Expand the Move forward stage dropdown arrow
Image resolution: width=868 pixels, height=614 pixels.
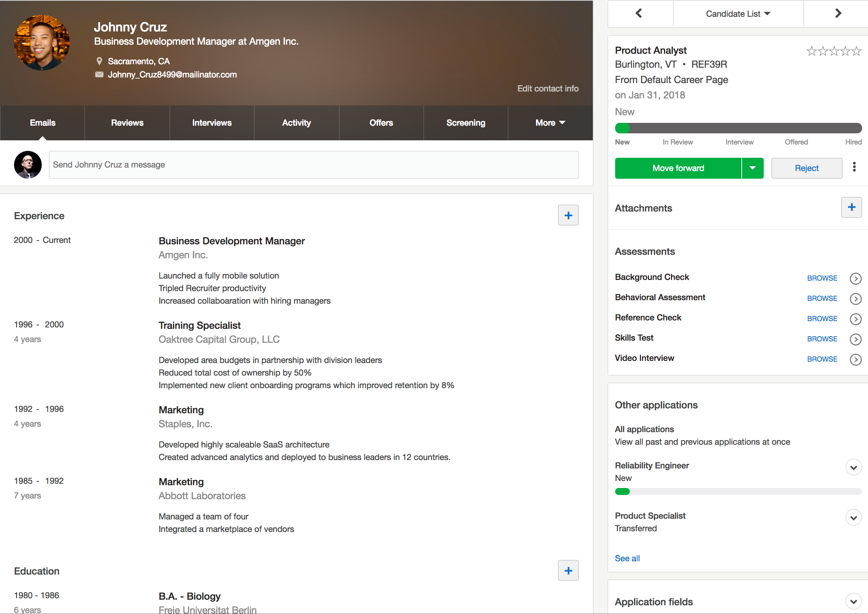(753, 168)
